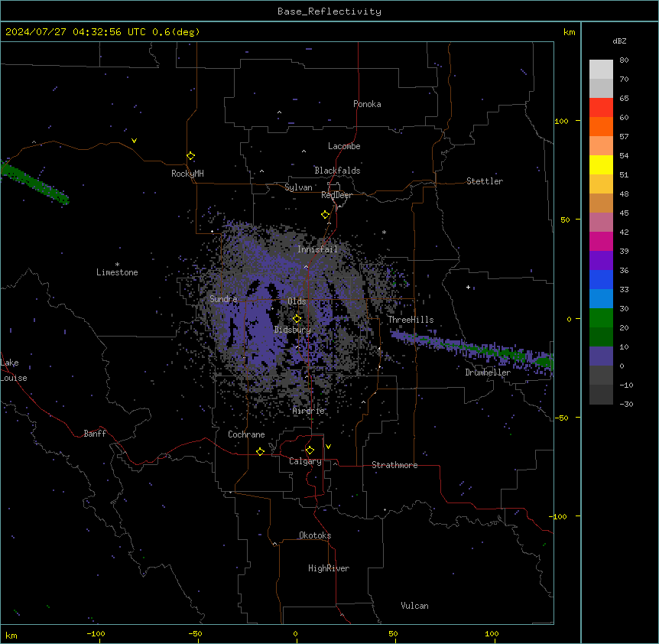
Task: Click the RockyMH label
Action: coord(187,174)
